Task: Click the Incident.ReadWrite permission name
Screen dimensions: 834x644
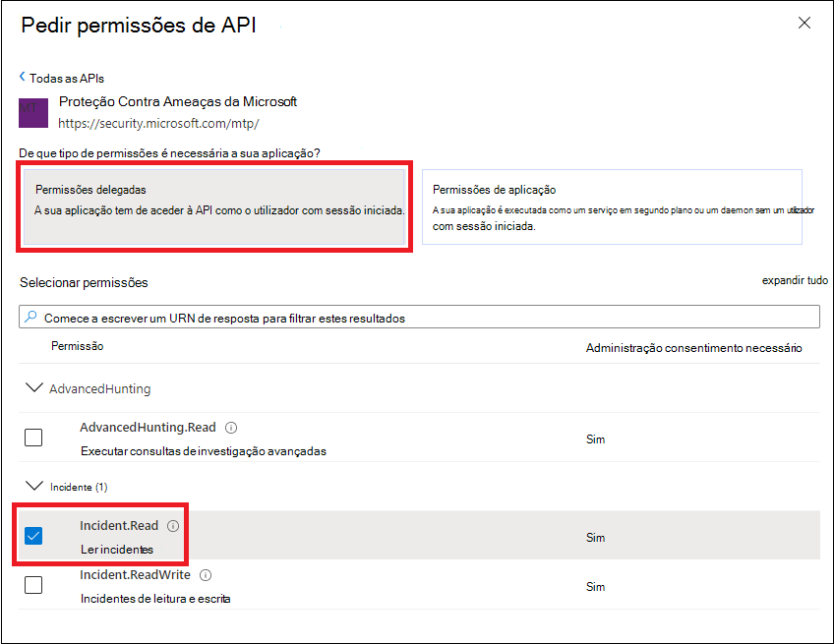Action: (x=135, y=574)
